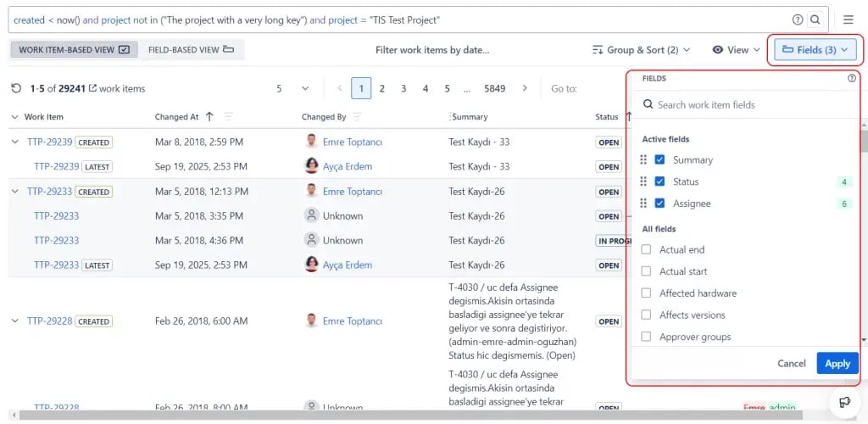868x424 pixels.
Task: Click the drag handle beside Summary field
Action: (643, 159)
